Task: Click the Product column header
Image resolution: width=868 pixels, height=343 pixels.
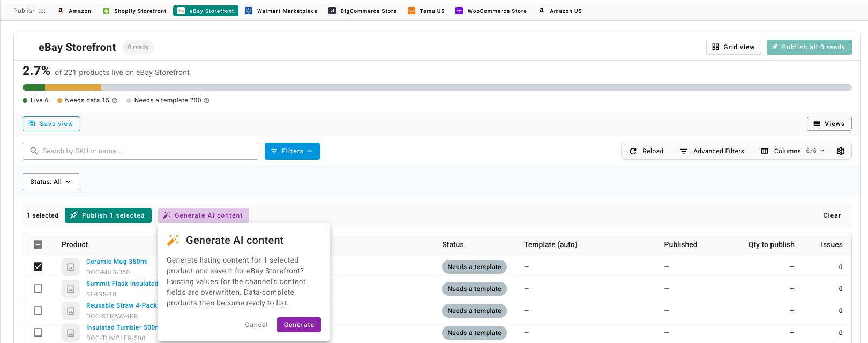Action: [75, 244]
